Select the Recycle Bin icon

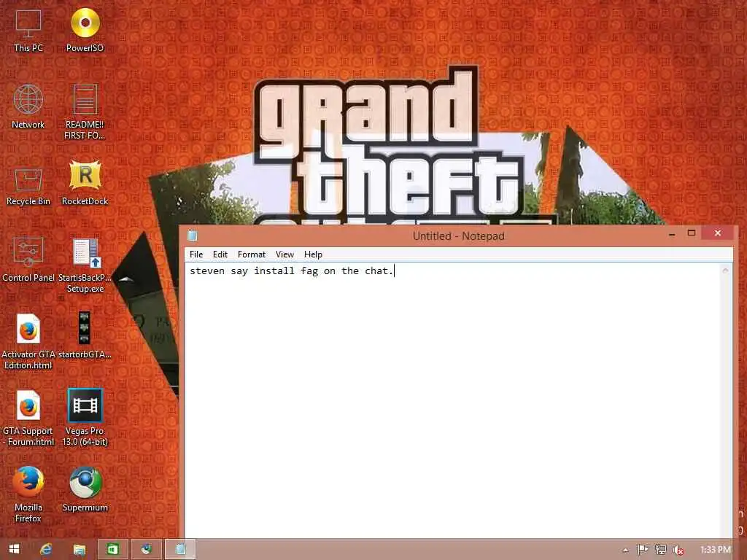(28, 187)
